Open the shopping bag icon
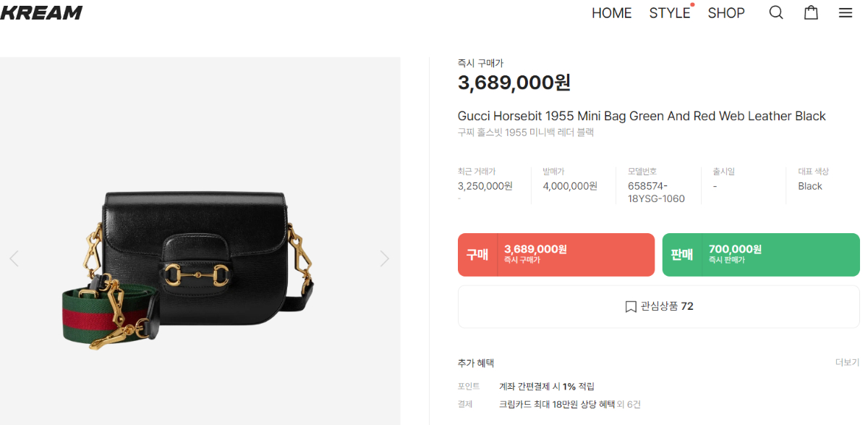This screenshot has width=868, height=425. [x=811, y=13]
